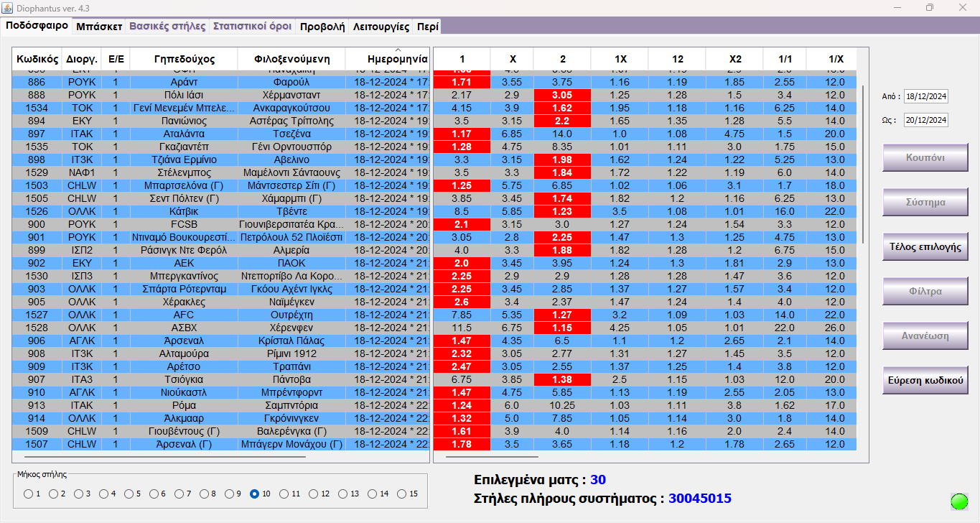Open the Περί tab

428,27
